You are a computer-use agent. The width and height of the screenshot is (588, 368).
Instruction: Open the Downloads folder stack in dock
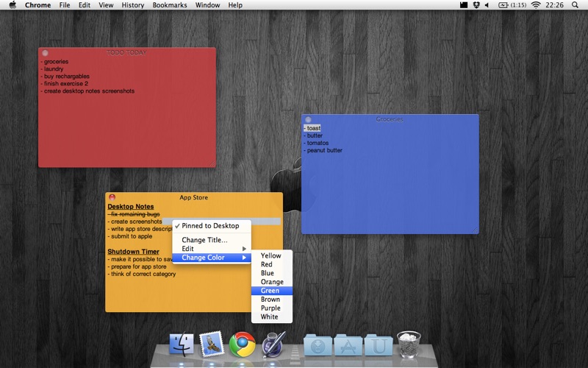[x=318, y=344]
